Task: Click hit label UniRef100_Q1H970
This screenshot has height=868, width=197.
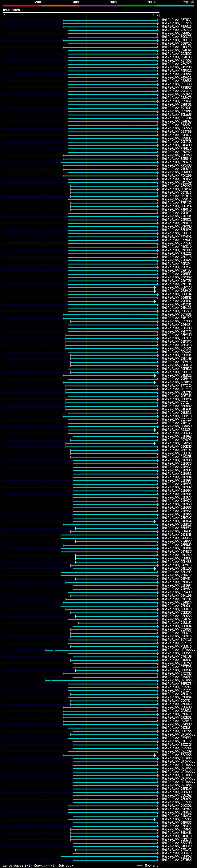Action: pyautogui.click(x=177, y=501)
